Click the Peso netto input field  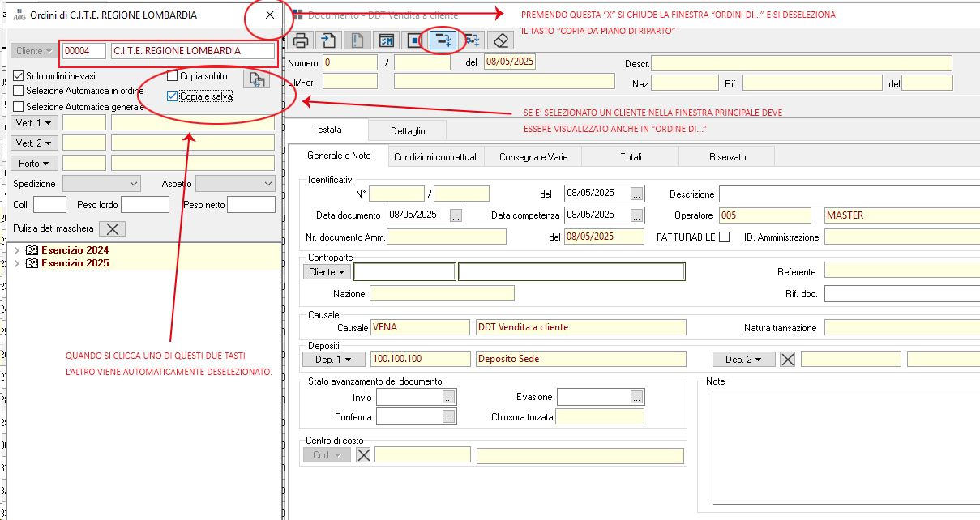[251, 205]
